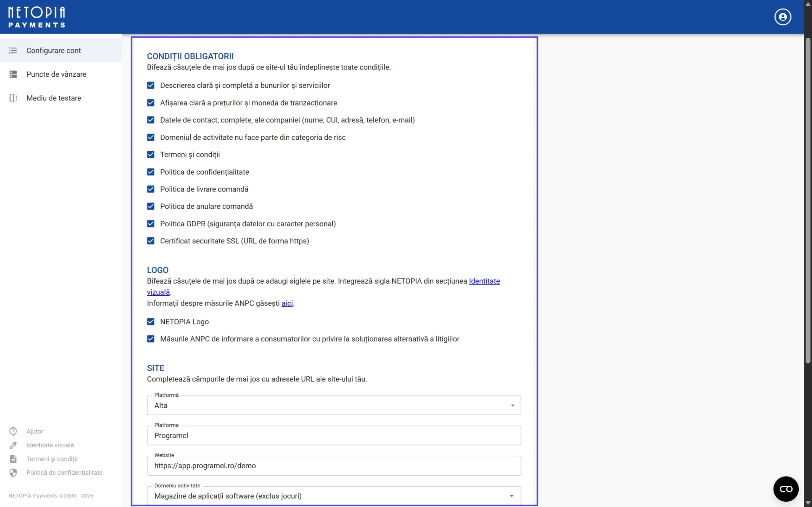Uncheck the Termeni și condiții checkbox

tap(151, 155)
